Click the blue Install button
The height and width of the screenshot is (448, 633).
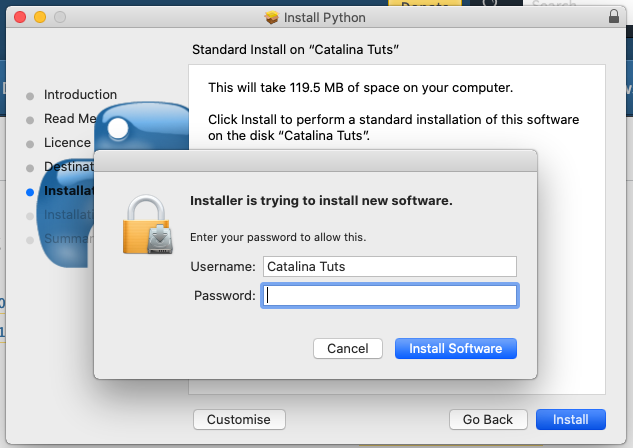570,419
